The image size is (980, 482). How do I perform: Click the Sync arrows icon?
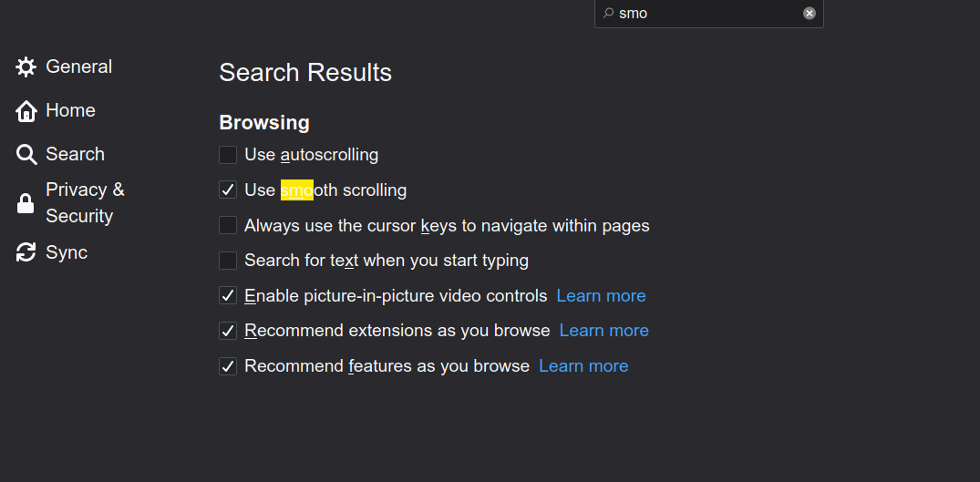click(x=26, y=252)
